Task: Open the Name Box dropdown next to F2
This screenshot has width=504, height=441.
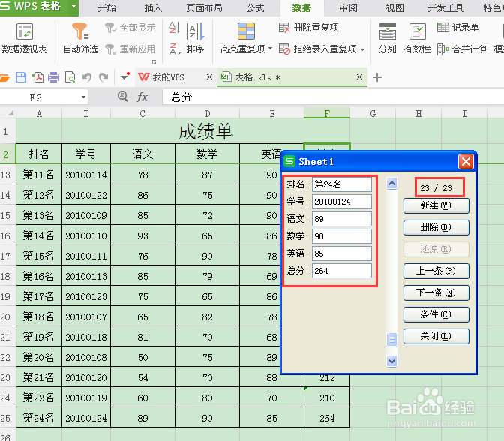Action: [83, 97]
